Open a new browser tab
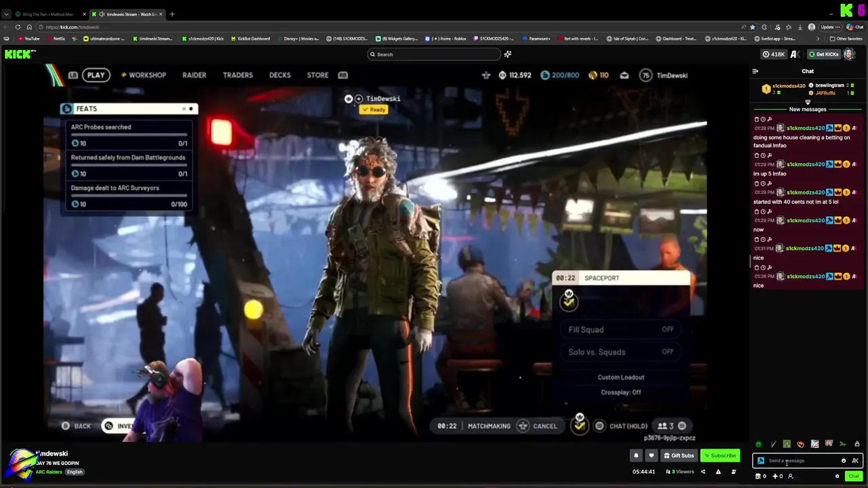This screenshot has height=488, width=868. point(172,14)
